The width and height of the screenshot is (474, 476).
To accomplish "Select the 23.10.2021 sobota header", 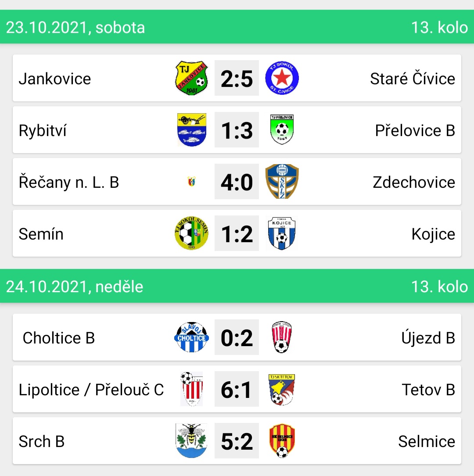I will tap(237, 27).
